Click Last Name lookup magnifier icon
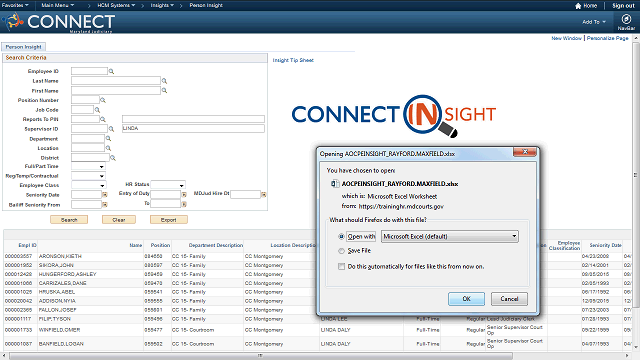Image resolution: width=640 pixels, height=360 pixels. tap(164, 81)
